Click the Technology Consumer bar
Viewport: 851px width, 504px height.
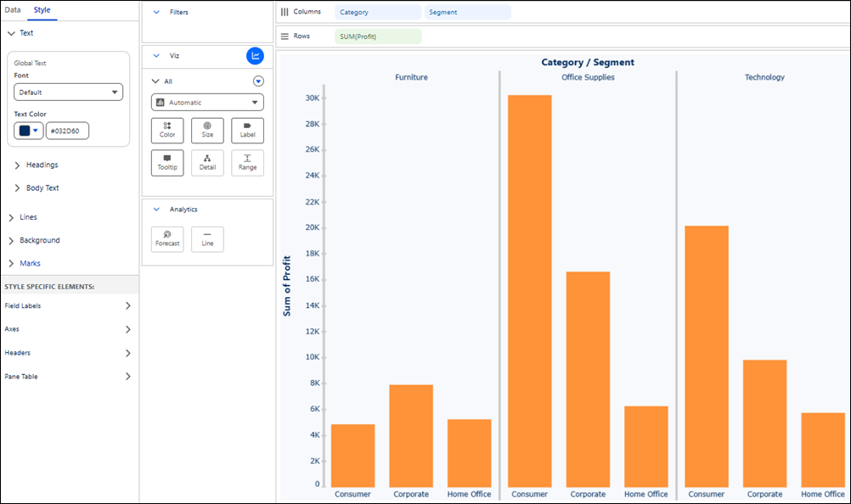pyautogui.click(x=707, y=356)
